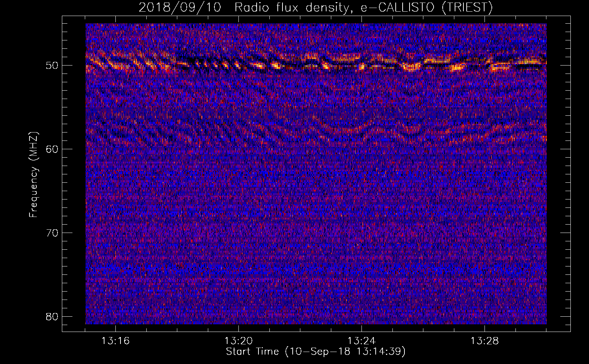Select the Start Time axis caption
This screenshot has width=589, height=364.
[x=316, y=352]
